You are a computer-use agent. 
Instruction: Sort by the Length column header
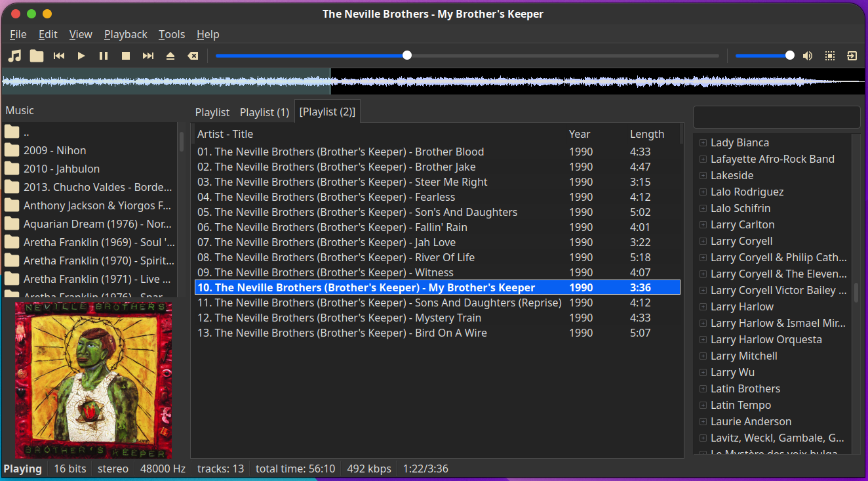pyautogui.click(x=647, y=134)
